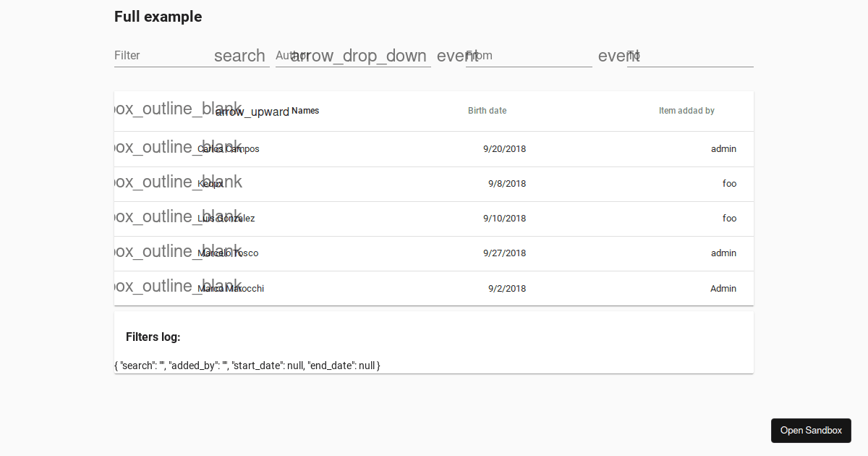Sort by Birth date column header
The image size is (868, 456).
click(x=487, y=111)
